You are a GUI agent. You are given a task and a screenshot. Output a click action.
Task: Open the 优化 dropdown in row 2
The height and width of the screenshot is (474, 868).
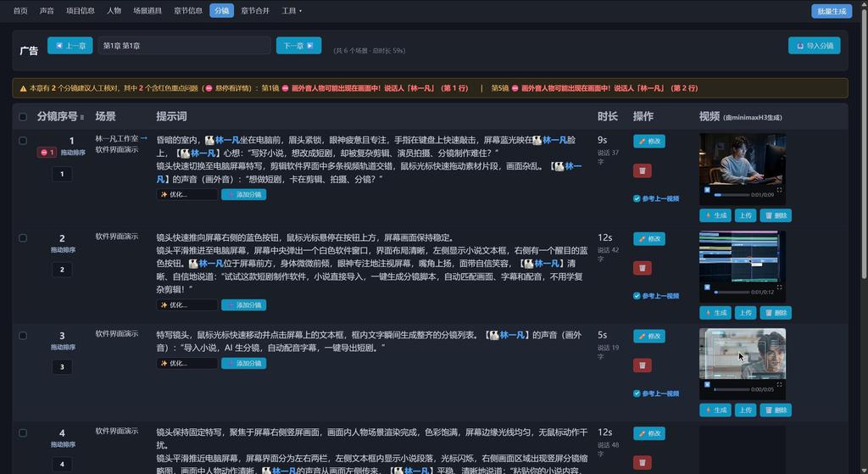coord(187,305)
